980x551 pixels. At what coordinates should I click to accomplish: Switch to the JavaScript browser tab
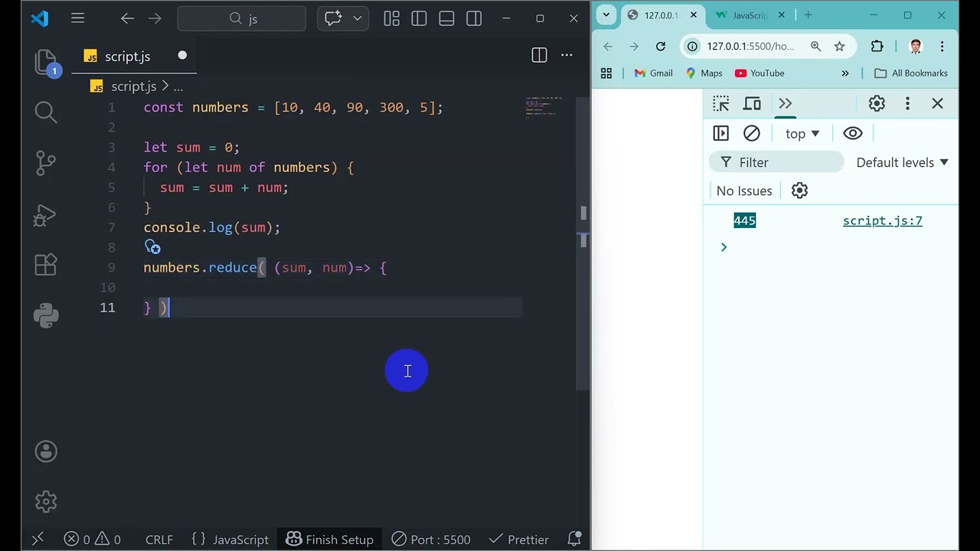pos(748,15)
